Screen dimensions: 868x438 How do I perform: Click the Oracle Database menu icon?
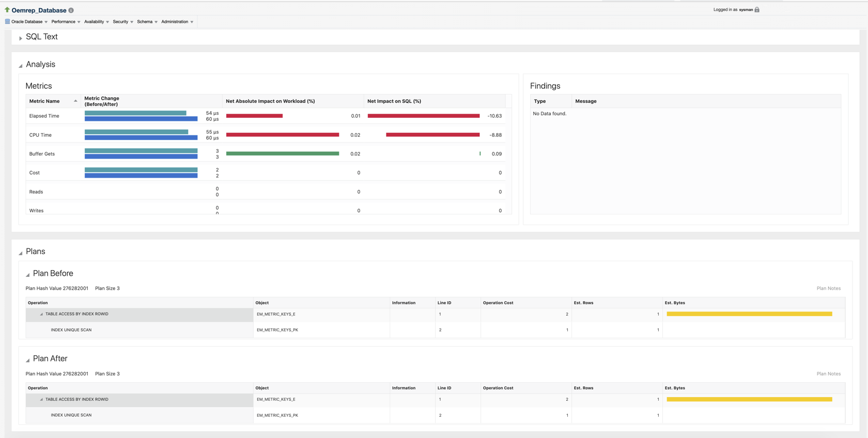[7, 22]
